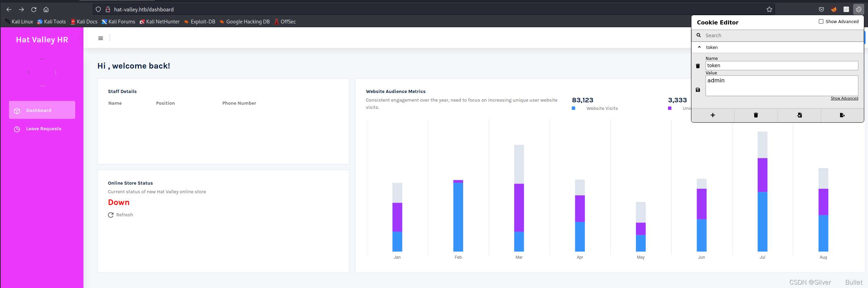Go back to previous page
The width and height of the screenshot is (868, 288).
tap(9, 10)
